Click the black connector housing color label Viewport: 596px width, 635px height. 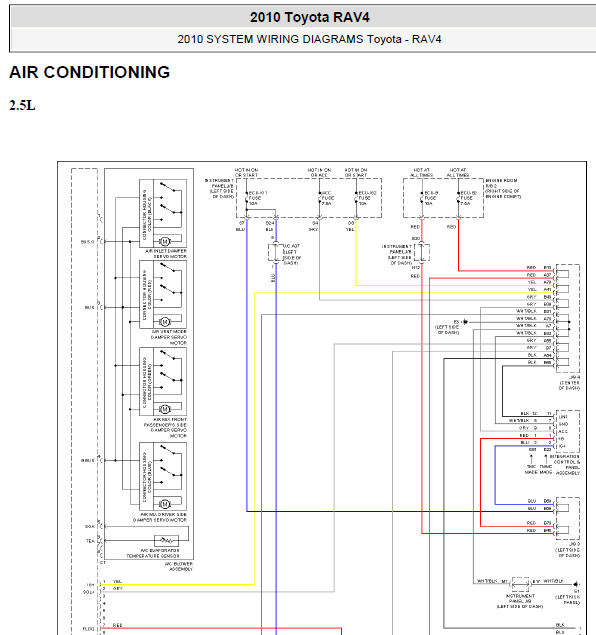tap(147, 215)
